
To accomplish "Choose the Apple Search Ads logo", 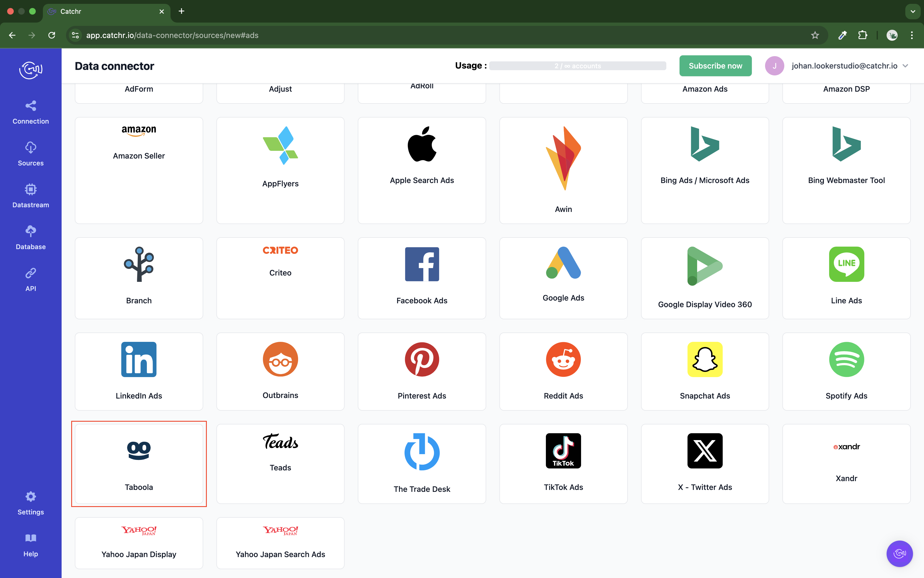I will click(x=422, y=144).
